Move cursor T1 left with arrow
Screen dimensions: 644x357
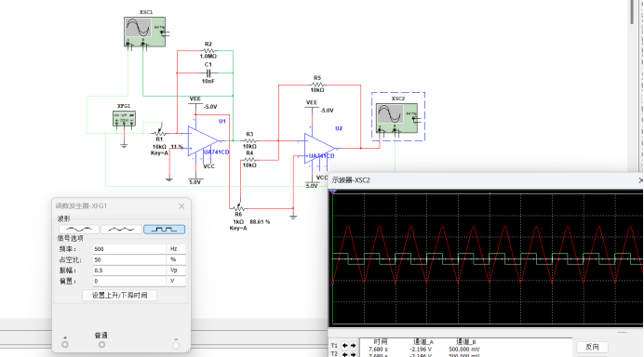[345, 346]
